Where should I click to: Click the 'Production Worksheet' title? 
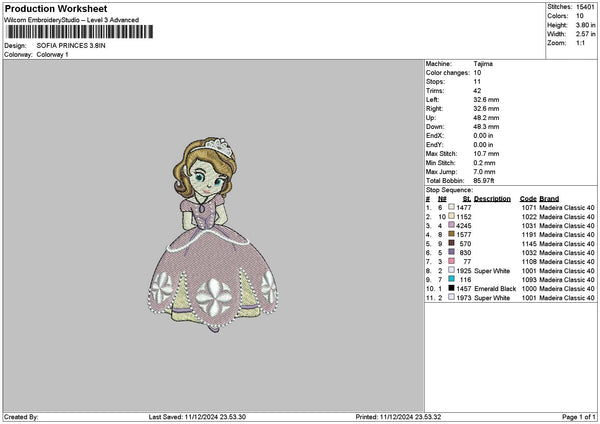56,9
